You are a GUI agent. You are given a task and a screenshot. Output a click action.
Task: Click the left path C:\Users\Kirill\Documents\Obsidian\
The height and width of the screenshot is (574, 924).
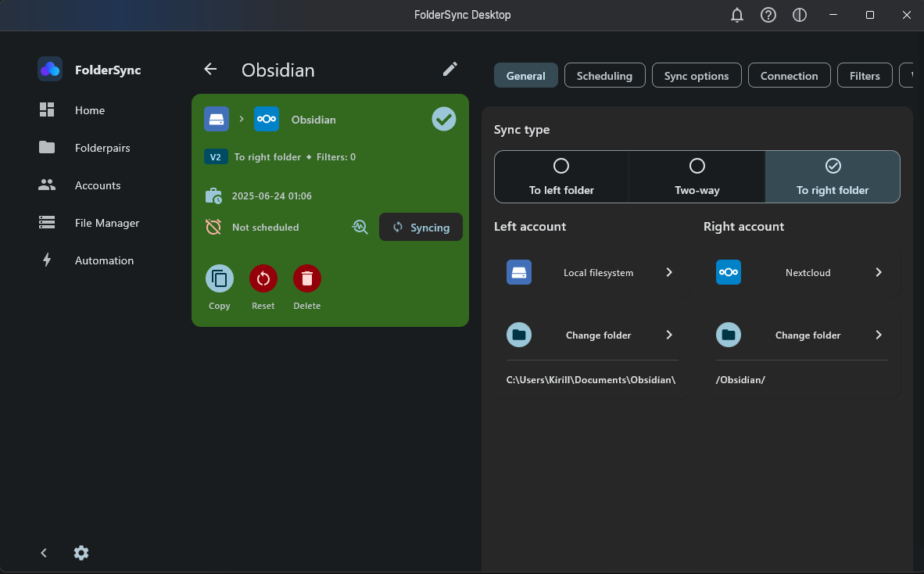click(x=590, y=379)
